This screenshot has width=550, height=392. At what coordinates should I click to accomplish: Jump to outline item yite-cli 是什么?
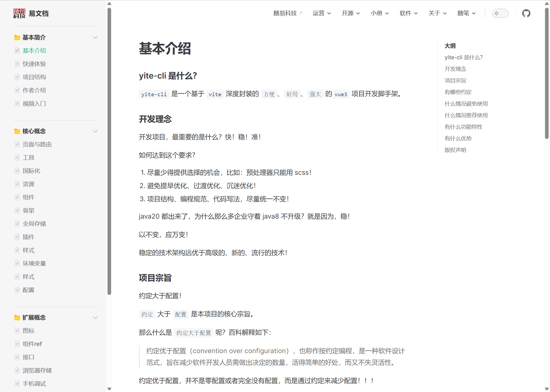[463, 57]
